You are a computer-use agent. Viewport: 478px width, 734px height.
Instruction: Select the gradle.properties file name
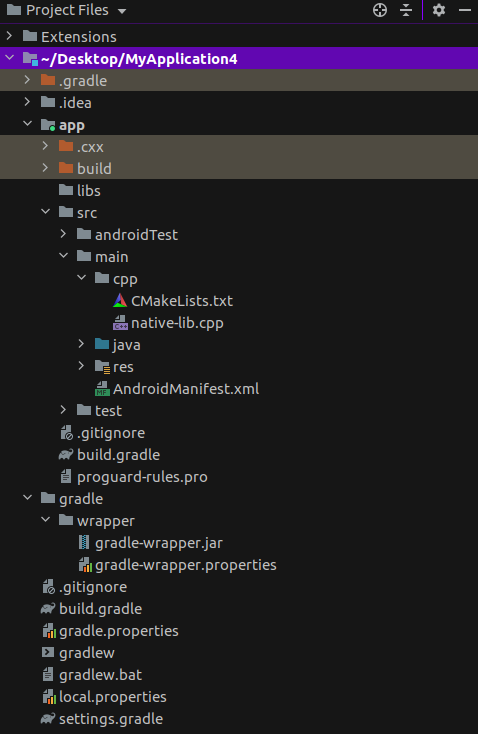point(118,631)
